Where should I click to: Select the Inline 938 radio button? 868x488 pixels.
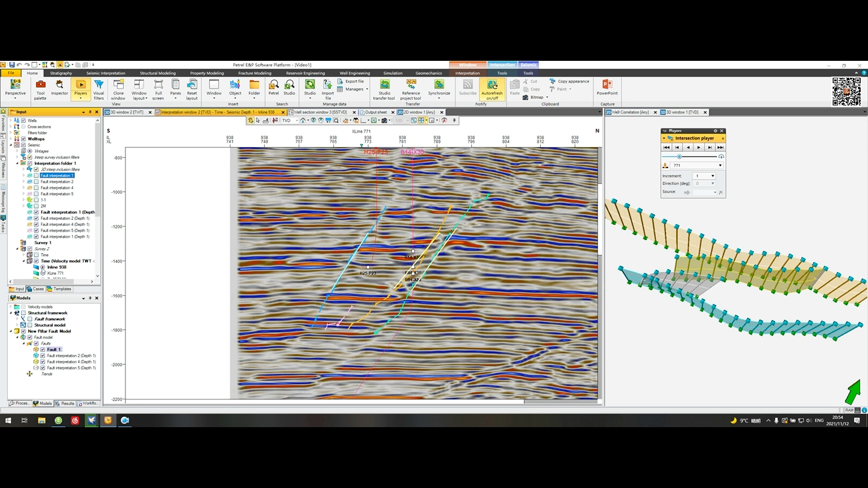coord(43,267)
